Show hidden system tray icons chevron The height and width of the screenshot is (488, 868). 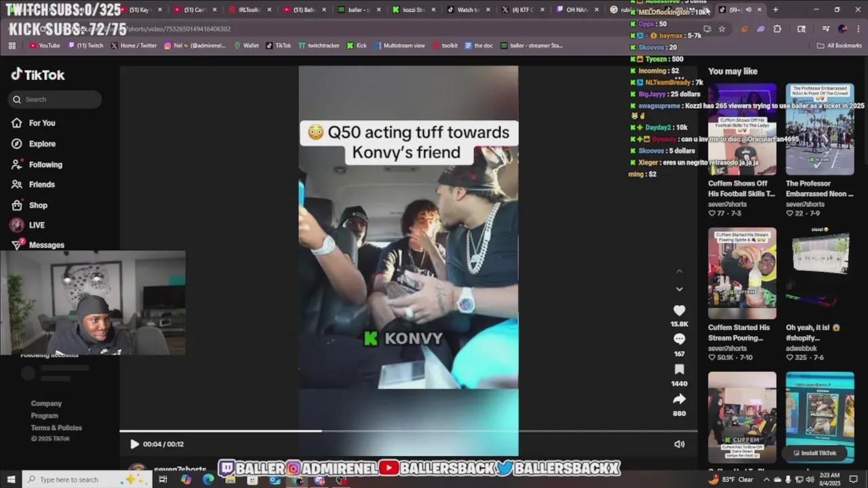pyautogui.click(x=766, y=479)
